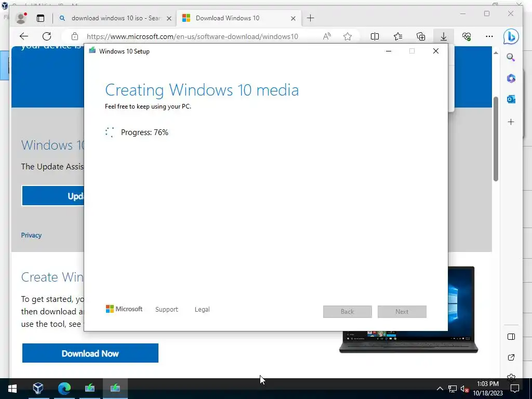Open muted volume tray icon

point(464,389)
